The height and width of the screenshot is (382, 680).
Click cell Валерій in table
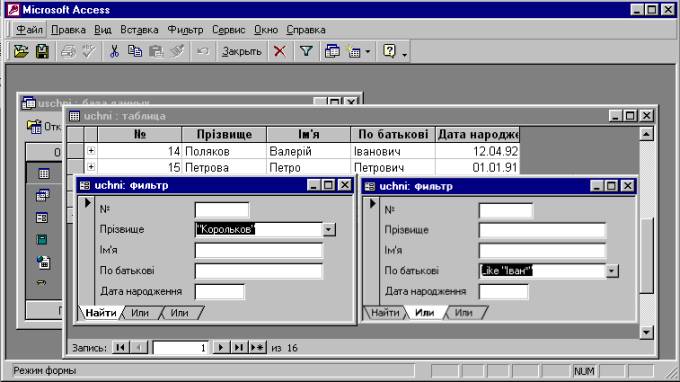[x=308, y=151]
